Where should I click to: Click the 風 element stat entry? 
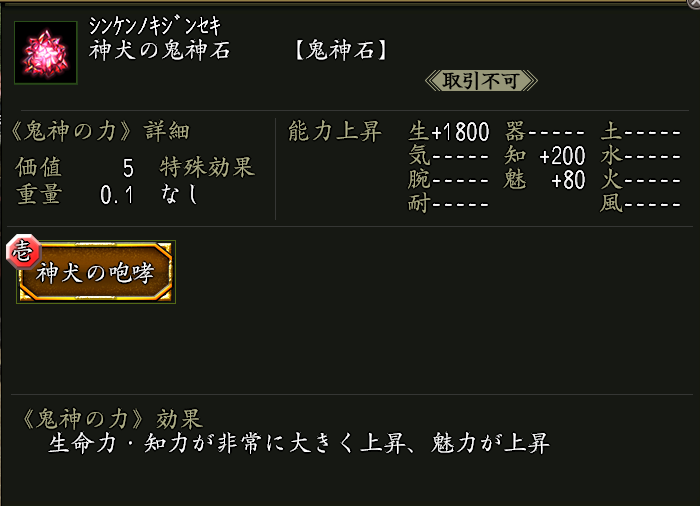point(640,205)
